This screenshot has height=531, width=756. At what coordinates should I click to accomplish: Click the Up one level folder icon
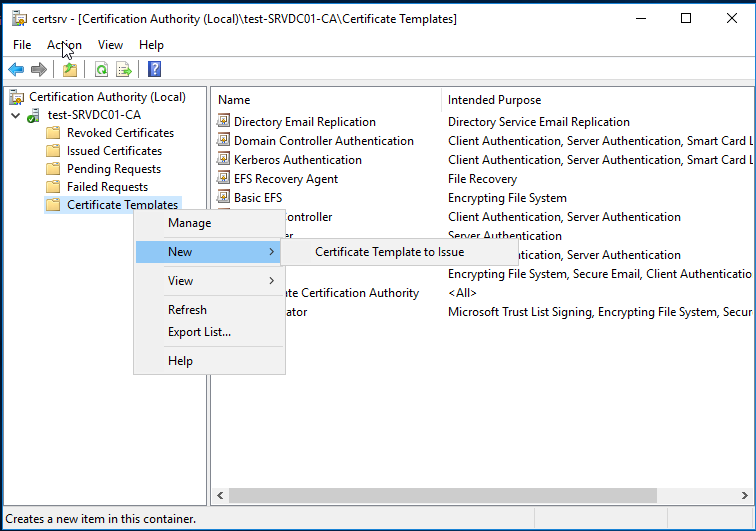pos(70,69)
